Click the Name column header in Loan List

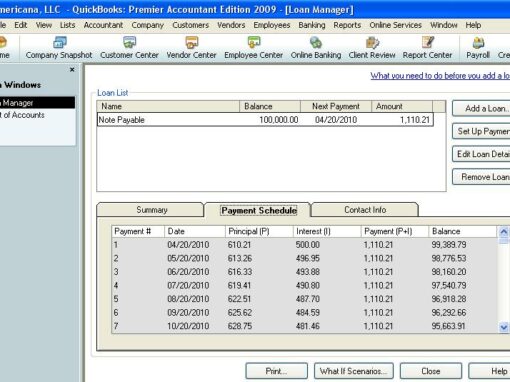pyautogui.click(x=168, y=106)
